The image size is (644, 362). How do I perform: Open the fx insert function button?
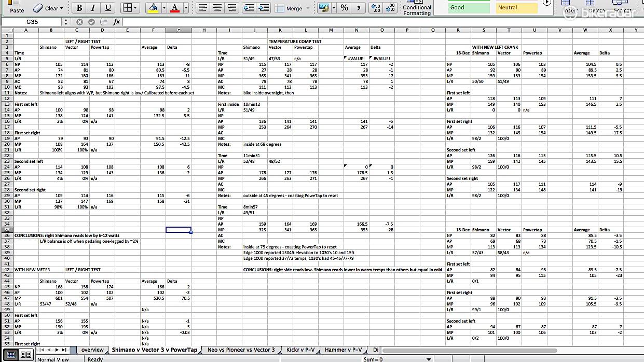(116, 22)
